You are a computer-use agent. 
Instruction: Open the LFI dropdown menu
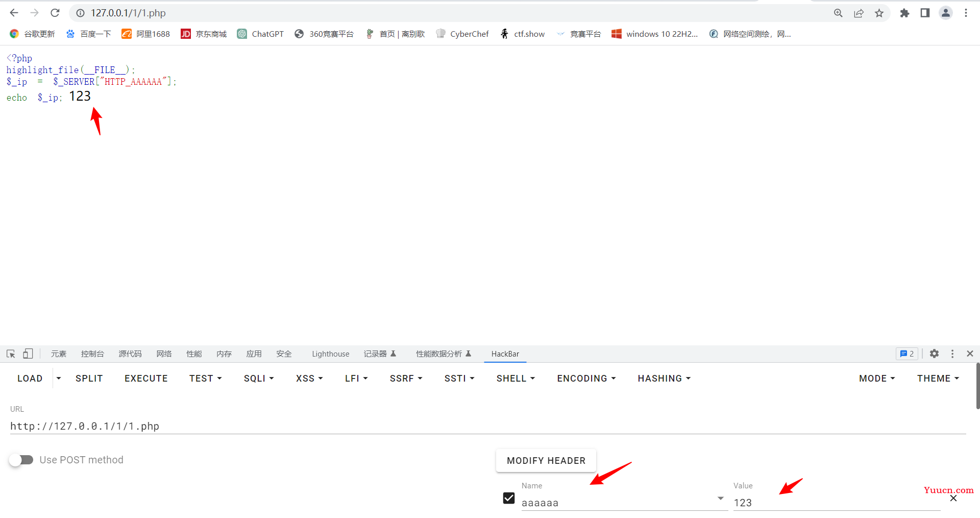pyautogui.click(x=356, y=379)
